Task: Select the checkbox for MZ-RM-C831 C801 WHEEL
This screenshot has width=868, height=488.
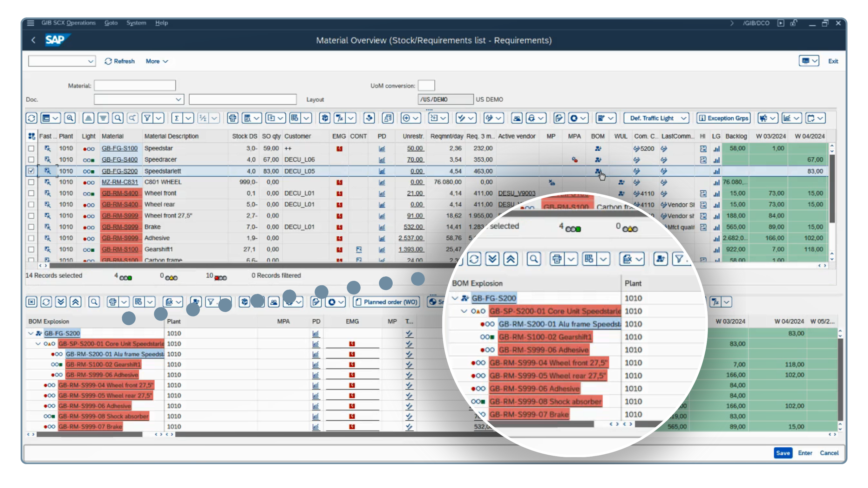Action: 31,182
